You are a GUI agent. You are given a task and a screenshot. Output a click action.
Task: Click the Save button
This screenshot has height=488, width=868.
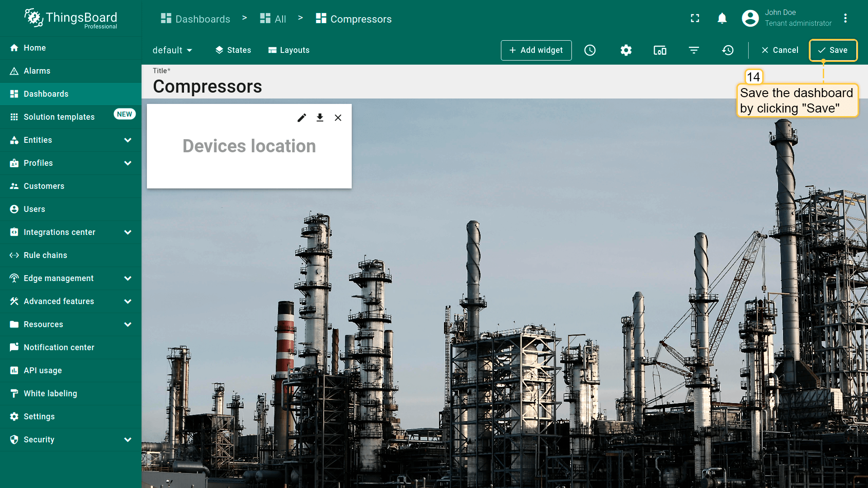tap(833, 50)
